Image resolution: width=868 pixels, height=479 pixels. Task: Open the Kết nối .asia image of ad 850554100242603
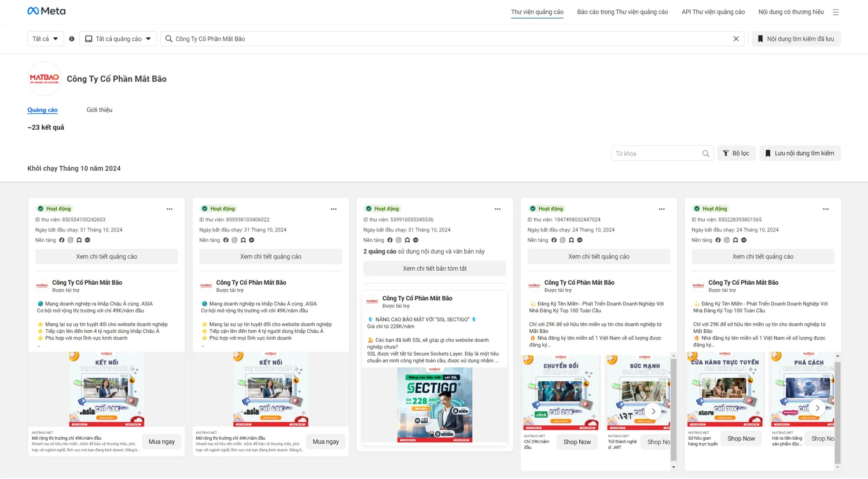(x=106, y=389)
